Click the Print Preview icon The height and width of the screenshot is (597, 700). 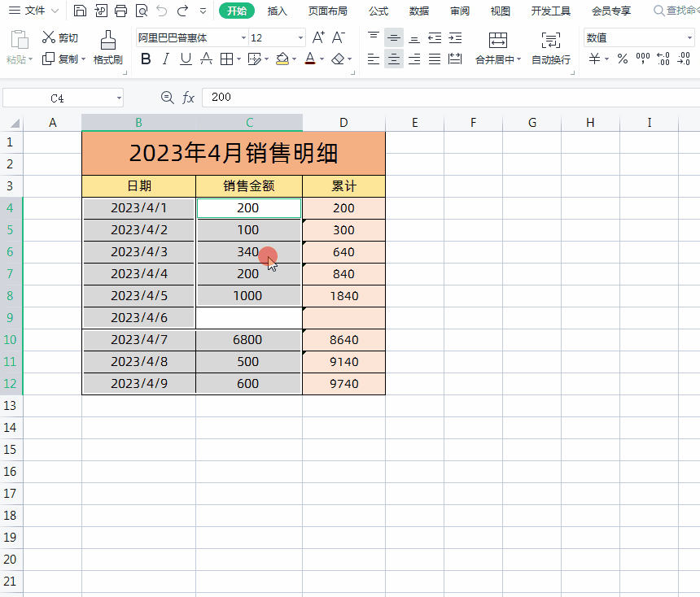(142, 11)
